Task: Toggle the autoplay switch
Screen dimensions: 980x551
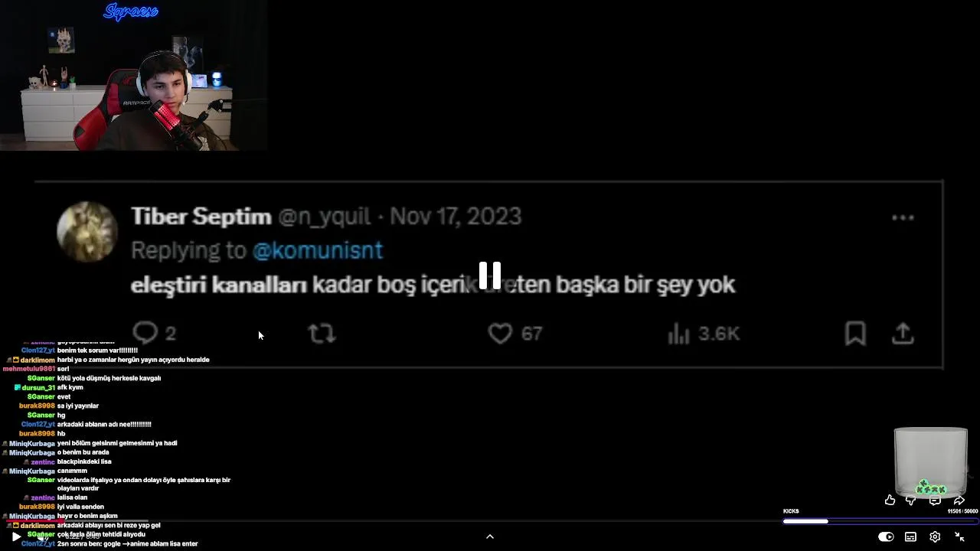Action: point(886,537)
